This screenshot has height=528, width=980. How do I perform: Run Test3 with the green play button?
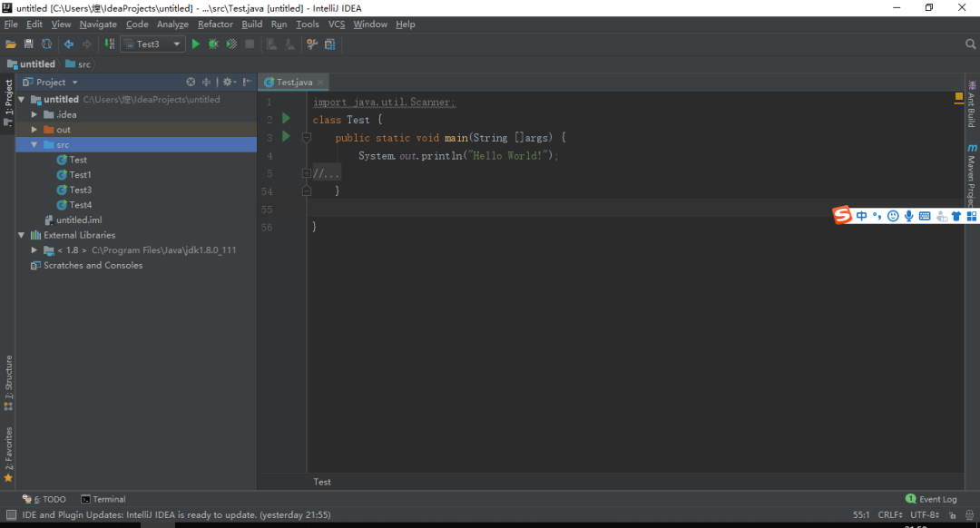tap(196, 44)
